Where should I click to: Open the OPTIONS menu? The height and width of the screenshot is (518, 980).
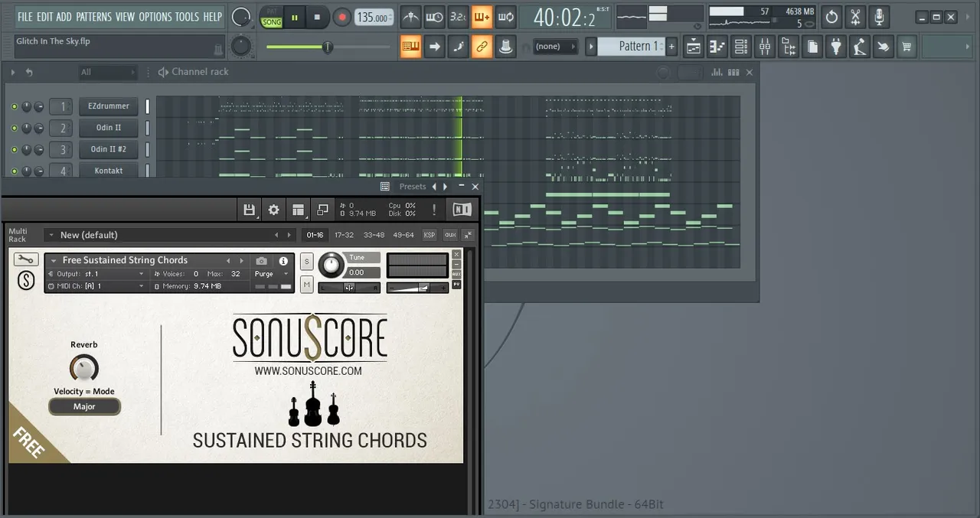click(155, 17)
